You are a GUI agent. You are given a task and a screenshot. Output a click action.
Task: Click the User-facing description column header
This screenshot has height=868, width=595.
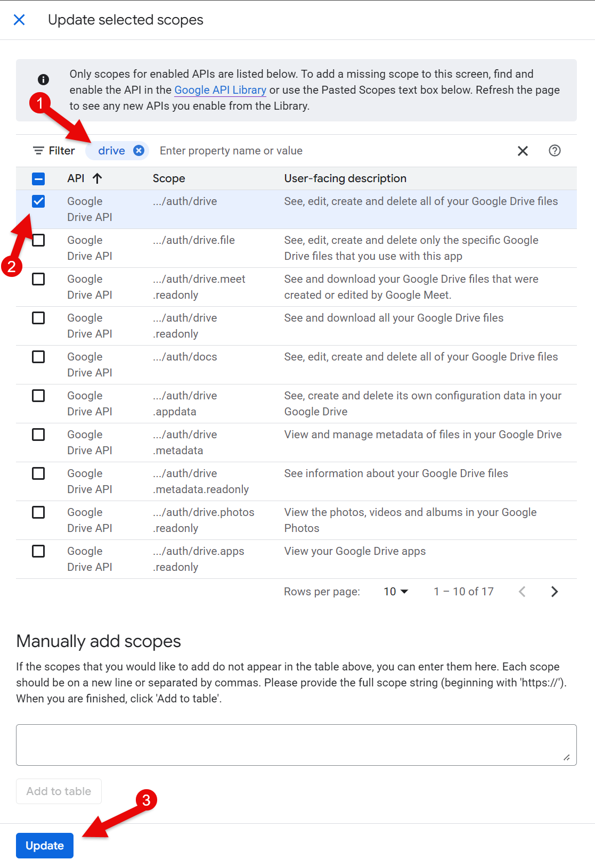click(345, 178)
